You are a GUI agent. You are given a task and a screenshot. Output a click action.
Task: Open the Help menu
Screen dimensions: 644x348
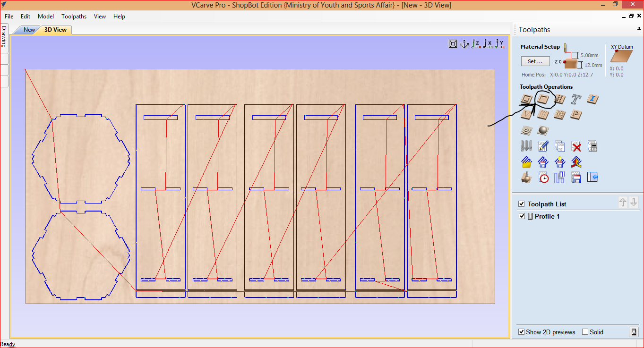click(x=120, y=17)
